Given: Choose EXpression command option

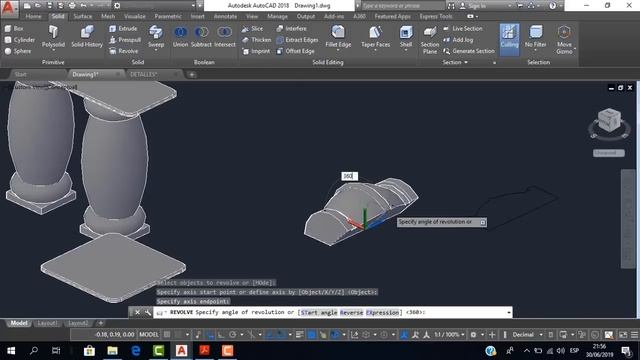Looking at the screenshot, I should 382,313.
